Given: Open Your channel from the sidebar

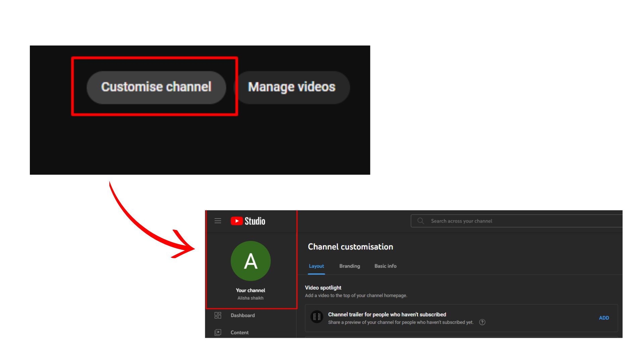Looking at the screenshot, I should [250, 290].
